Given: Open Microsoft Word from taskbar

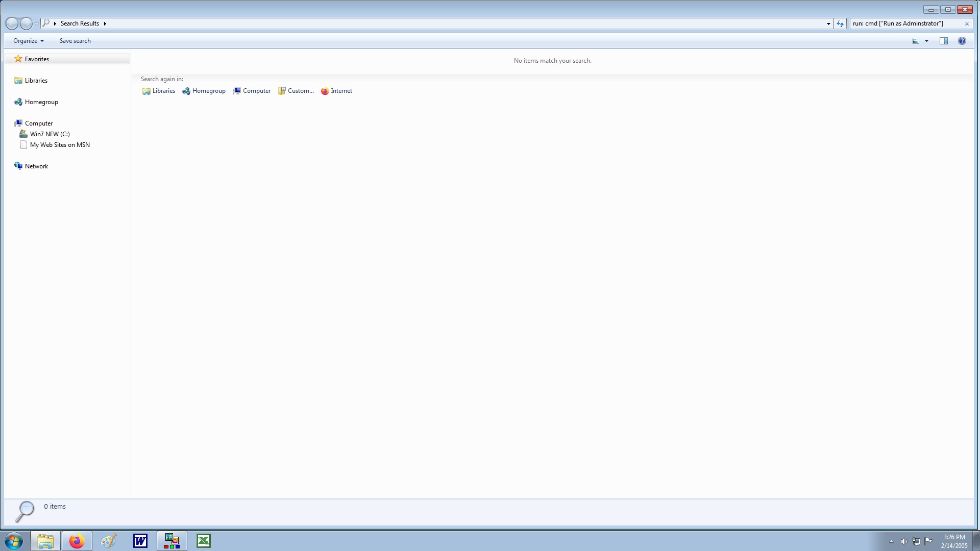Looking at the screenshot, I should (x=140, y=541).
